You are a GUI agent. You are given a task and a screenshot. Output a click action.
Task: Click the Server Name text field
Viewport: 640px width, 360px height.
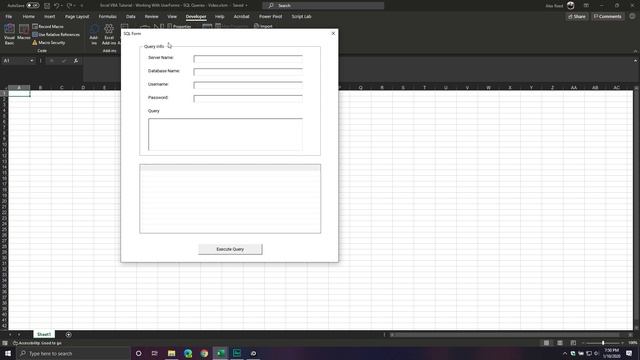point(248,59)
